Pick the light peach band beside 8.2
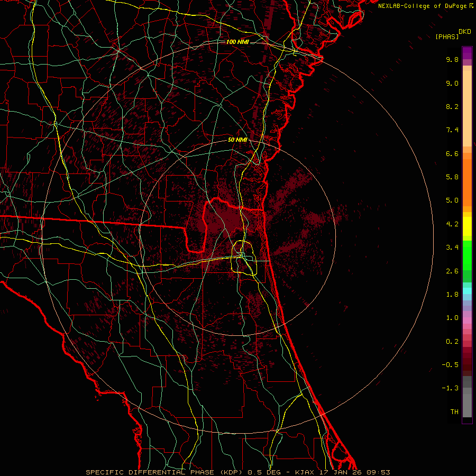This screenshot has width=476, height=476. [467, 108]
